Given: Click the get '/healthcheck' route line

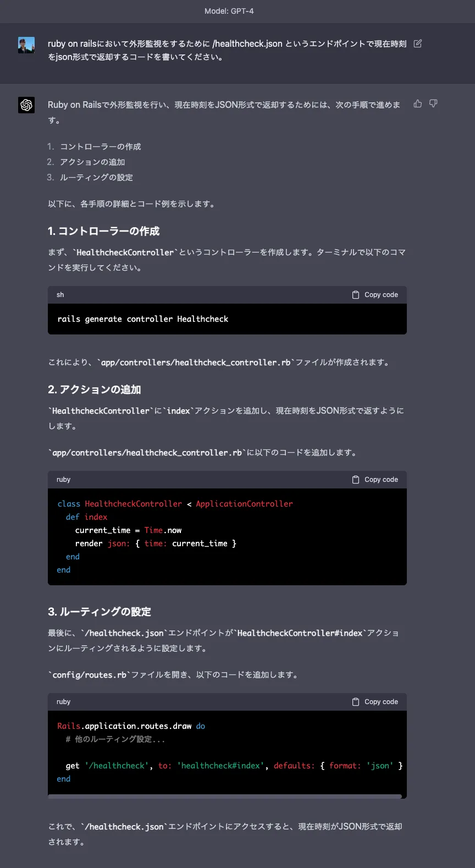Looking at the screenshot, I should click(x=234, y=766).
